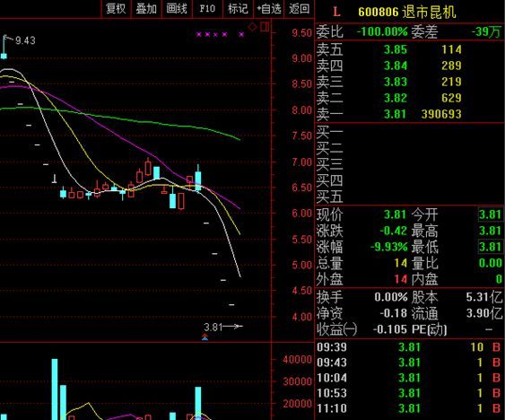Select the 09:39 trade tick row
This screenshot has width=505, height=420.
409,347
